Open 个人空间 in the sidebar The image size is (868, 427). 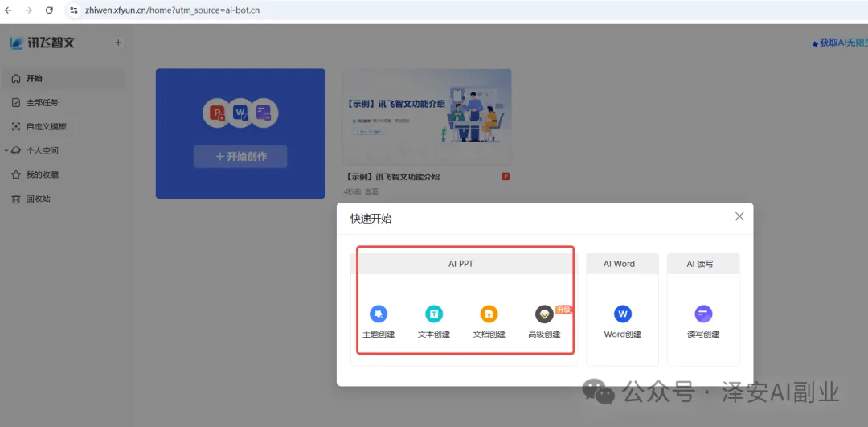pos(63,150)
